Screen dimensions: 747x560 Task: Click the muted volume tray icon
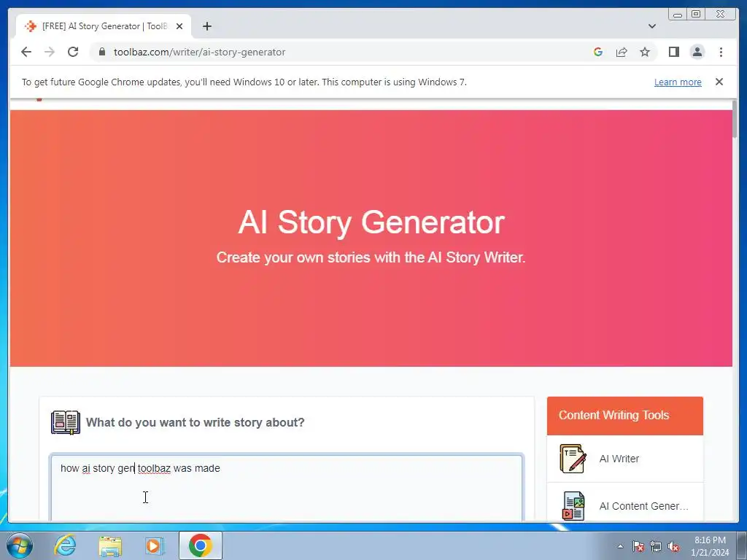[673, 546]
